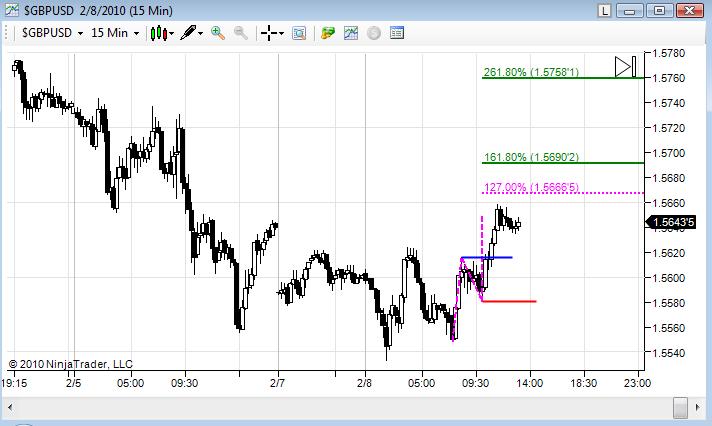Select the 127.00% (1.5666'5) Fibonacci label
This screenshot has height=426, width=712.
point(531,187)
